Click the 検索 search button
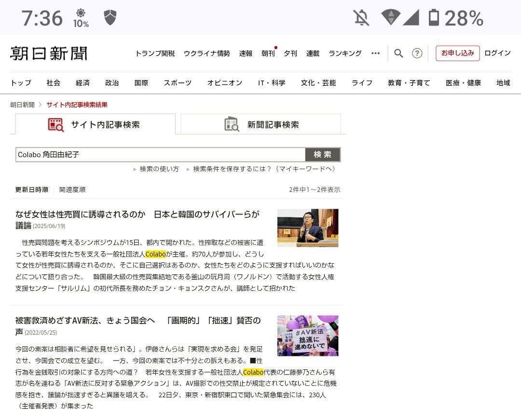The image size is (521, 420). (323, 155)
